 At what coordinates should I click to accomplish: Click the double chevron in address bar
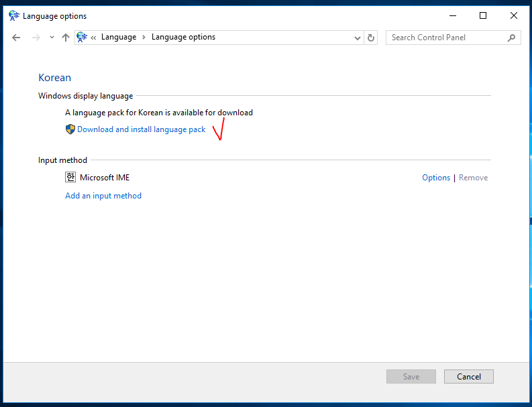point(93,38)
